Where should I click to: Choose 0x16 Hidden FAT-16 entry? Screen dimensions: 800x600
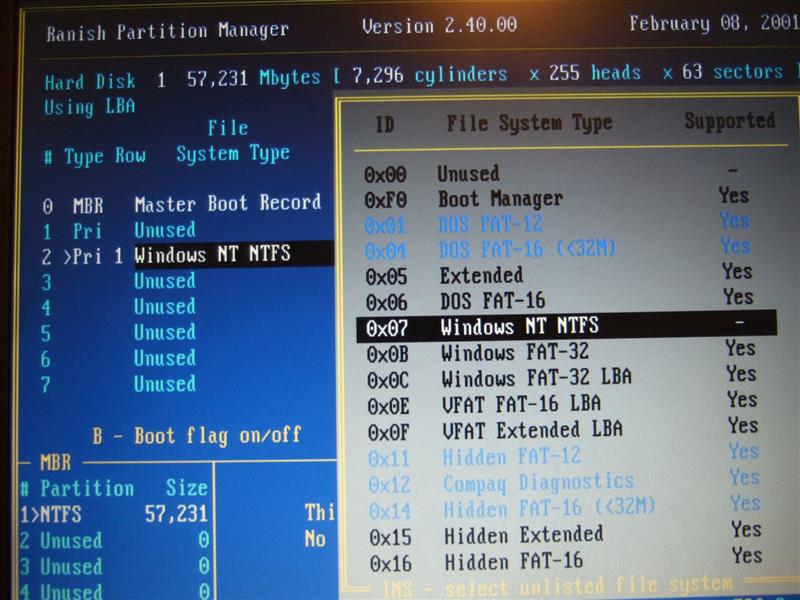566,560
